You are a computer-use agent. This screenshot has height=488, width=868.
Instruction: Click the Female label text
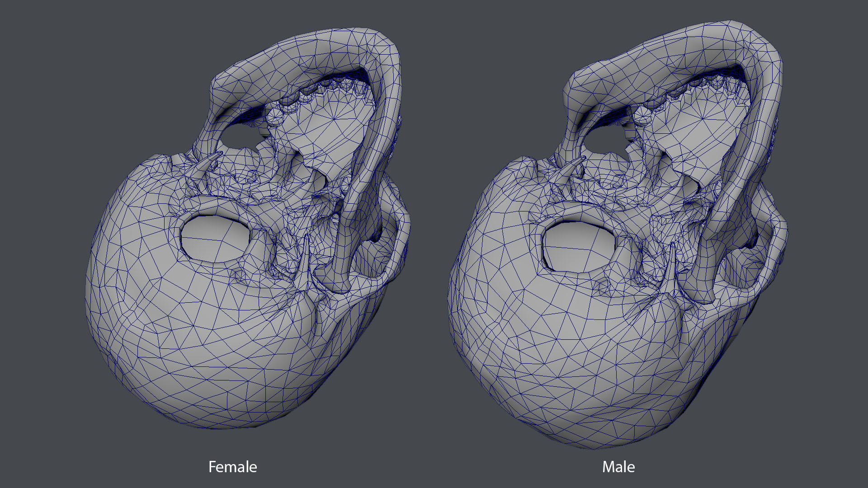232,467
